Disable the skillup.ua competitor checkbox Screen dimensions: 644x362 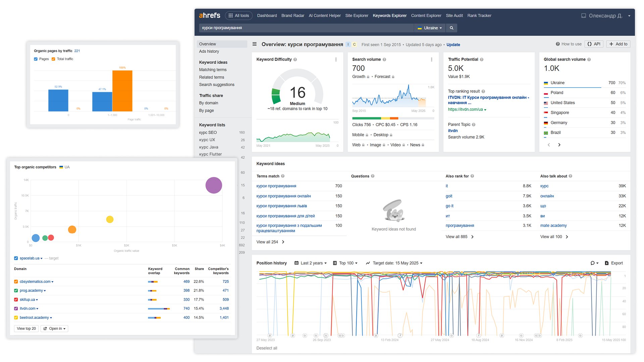tap(15, 299)
